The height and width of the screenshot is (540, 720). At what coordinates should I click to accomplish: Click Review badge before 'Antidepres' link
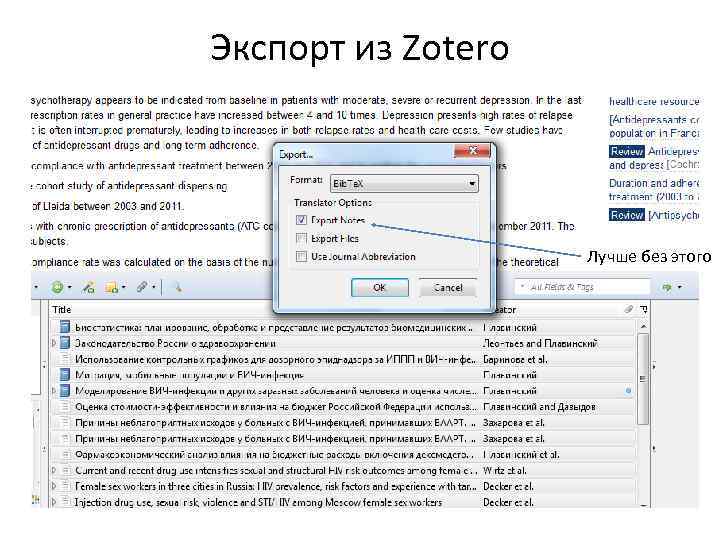pyautogui.click(x=627, y=151)
